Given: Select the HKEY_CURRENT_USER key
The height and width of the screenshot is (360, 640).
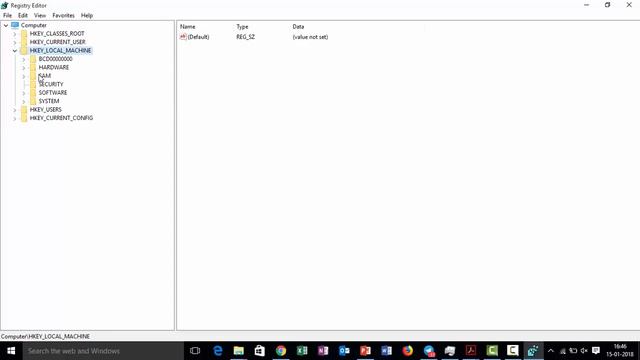Looking at the screenshot, I should coord(58,42).
